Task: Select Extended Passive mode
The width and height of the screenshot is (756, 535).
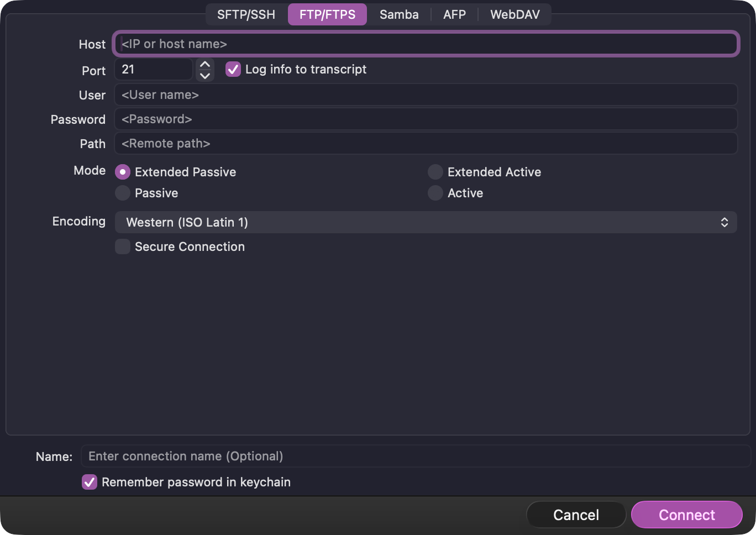Action: [x=123, y=172]
